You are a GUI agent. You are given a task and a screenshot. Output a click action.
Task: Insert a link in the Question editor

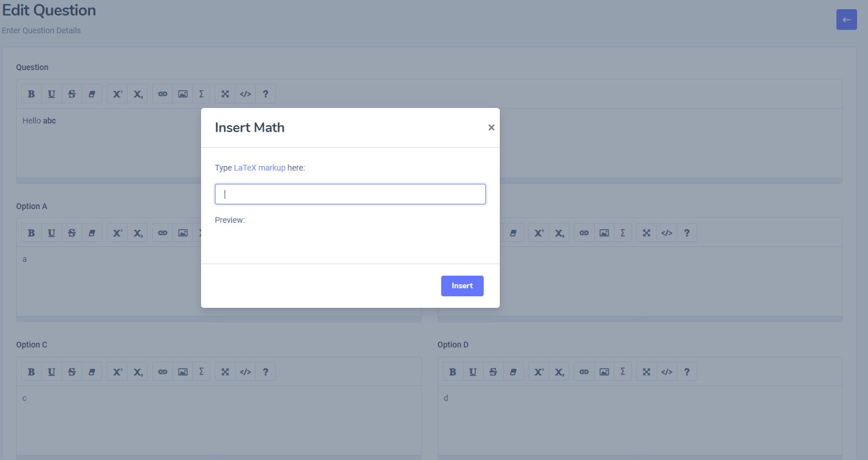point(163,94)
